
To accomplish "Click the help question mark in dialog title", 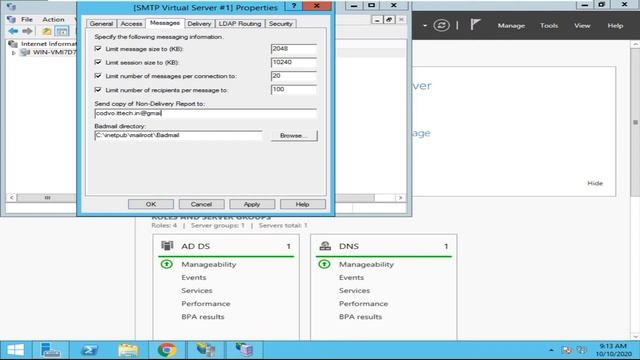I will point(293,6).
